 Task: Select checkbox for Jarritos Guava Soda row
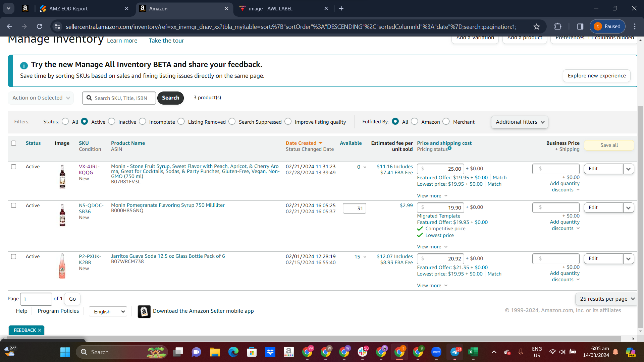[x=14, y=256]
